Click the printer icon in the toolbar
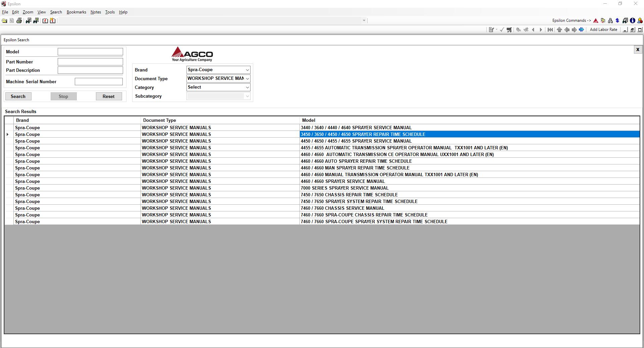The width and height of the screenshot is (644, 348). click(x=19, y=21)
